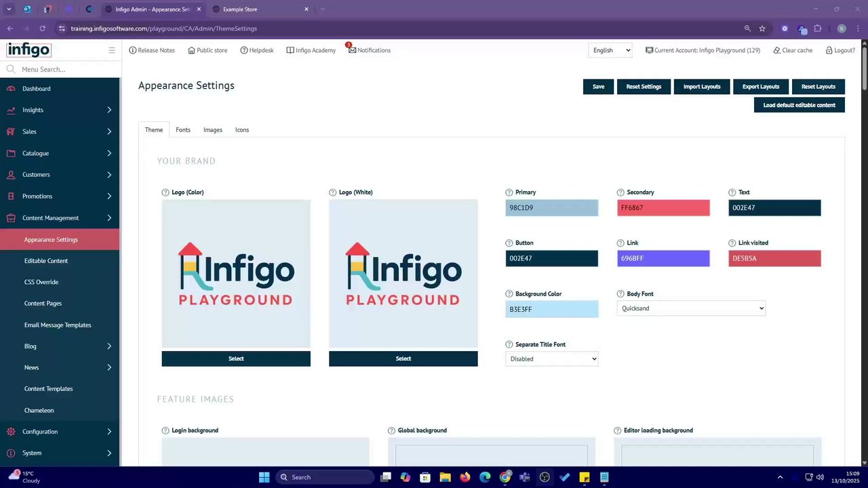Screen dimensions: 868x488
Task: Click the Reset Layouts button
Action: tap(818, 87)
